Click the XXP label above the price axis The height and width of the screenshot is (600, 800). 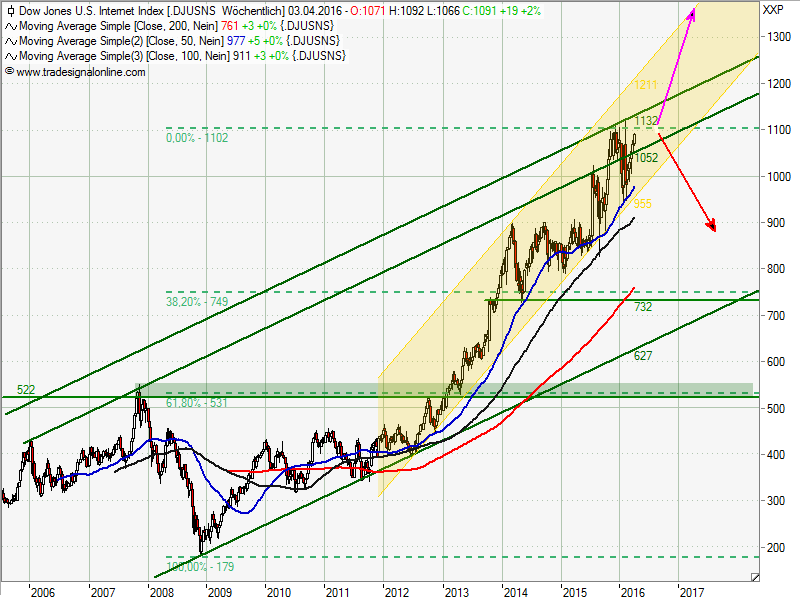(772, 10)
